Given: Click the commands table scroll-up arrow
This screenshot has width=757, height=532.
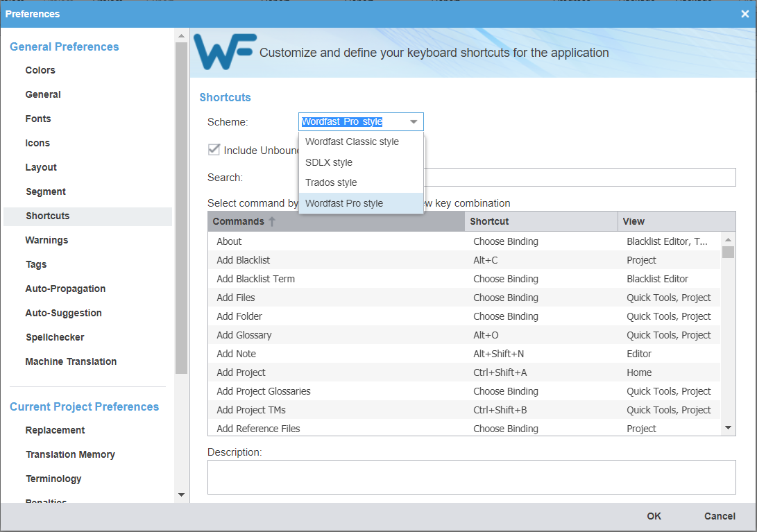Looking at the screenshot, I should point(728,239).
